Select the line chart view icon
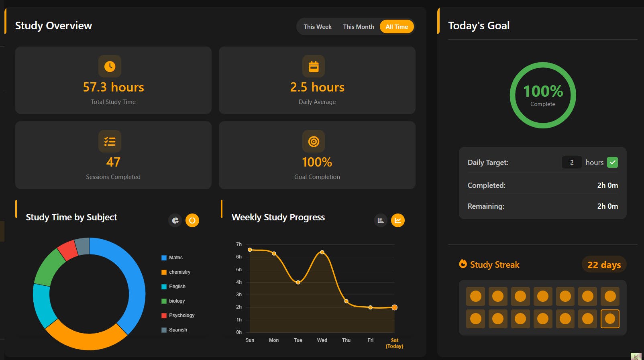 point(398,220)
